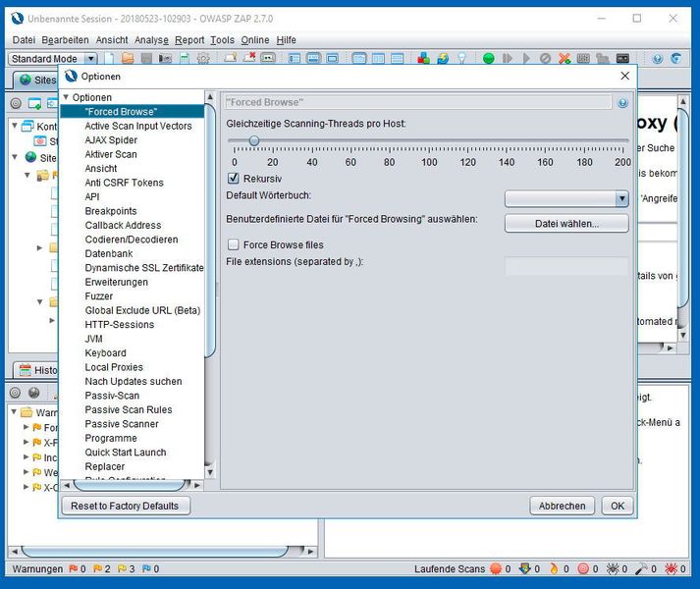
Task: Click the drop request (crossed circle) icon
Action: click(545, 59)
